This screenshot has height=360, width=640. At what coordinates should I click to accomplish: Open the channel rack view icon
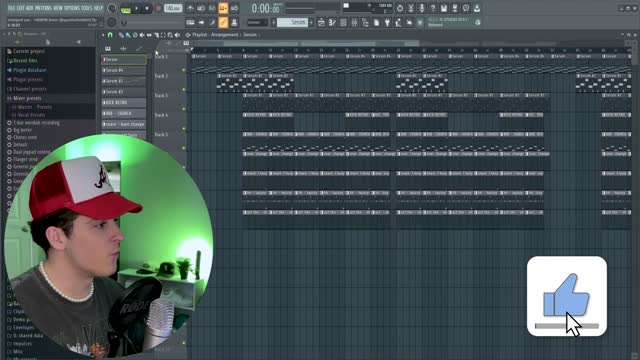click(x=343, y=23)
